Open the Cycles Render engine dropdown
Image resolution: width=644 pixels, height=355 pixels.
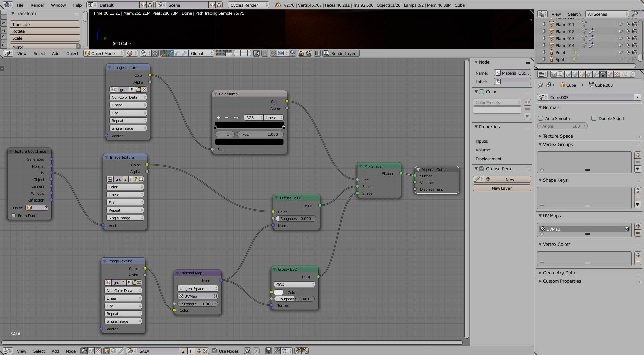(x=249, y=5)
